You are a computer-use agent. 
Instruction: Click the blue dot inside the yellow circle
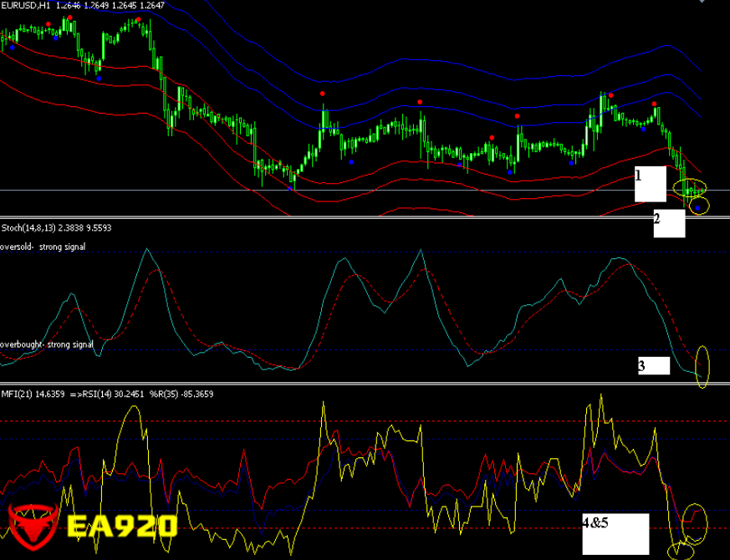coord(697,207)
